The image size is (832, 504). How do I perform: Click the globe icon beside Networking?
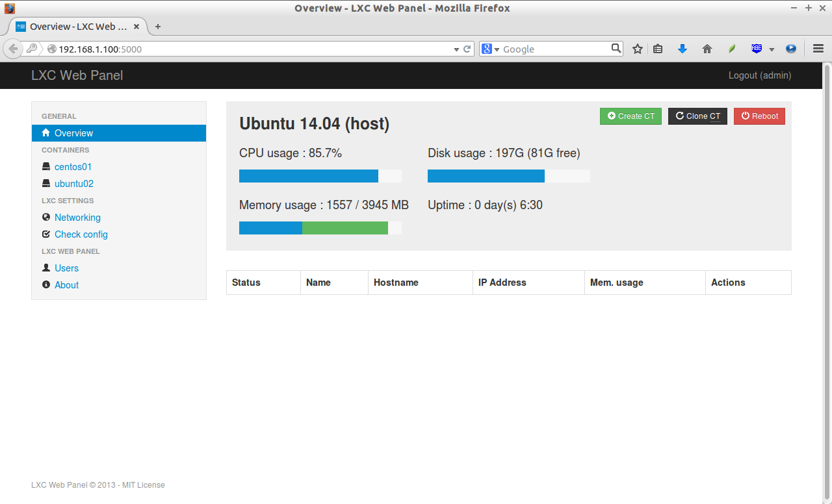tap(46, 217)
